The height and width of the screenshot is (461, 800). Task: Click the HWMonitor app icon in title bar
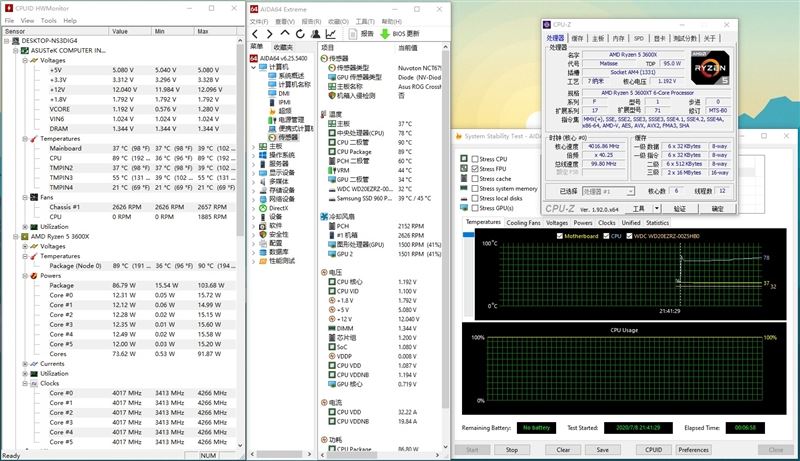[8, 8]
